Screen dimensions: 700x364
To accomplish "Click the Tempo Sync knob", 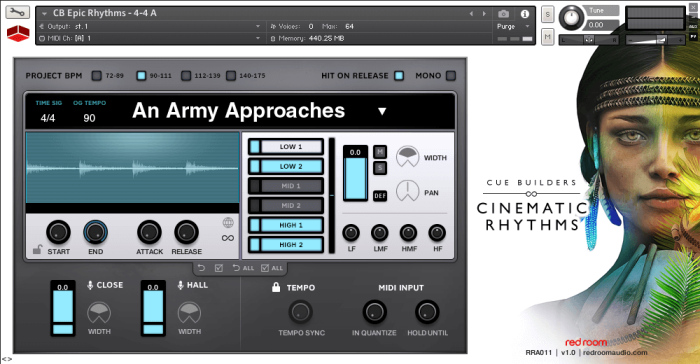I will [300, 312].
